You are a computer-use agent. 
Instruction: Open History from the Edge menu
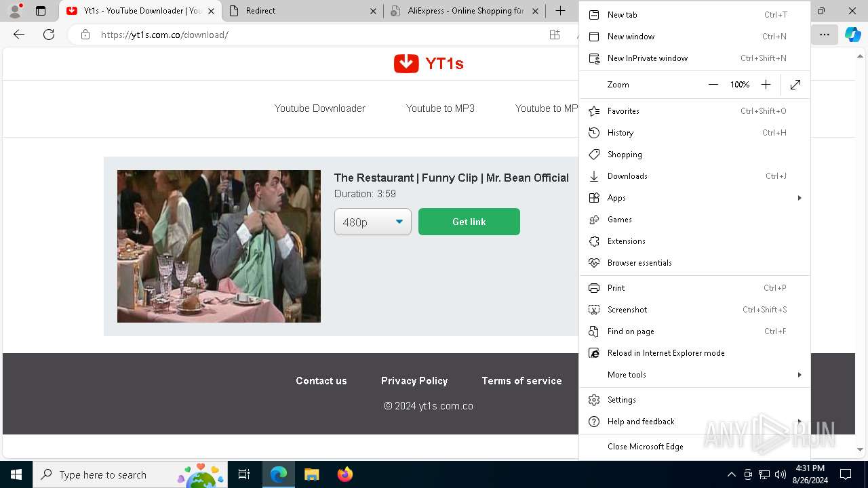(x=694, y=133)
